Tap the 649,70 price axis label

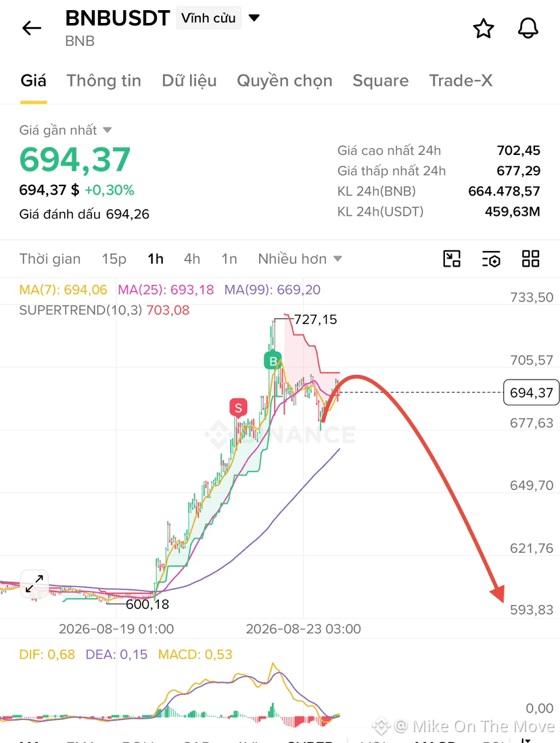pyautogui.click(x=532, y=485)
